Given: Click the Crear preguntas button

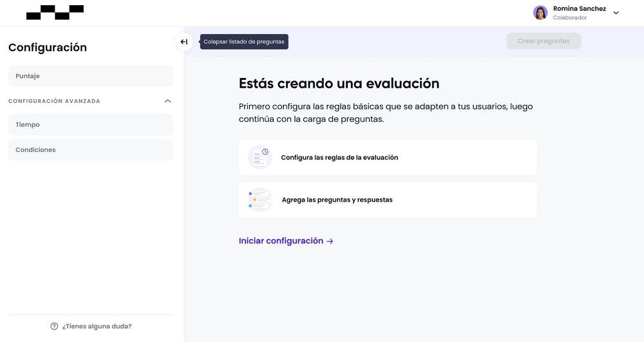Looking at the screenshot, I should (544, 41).
